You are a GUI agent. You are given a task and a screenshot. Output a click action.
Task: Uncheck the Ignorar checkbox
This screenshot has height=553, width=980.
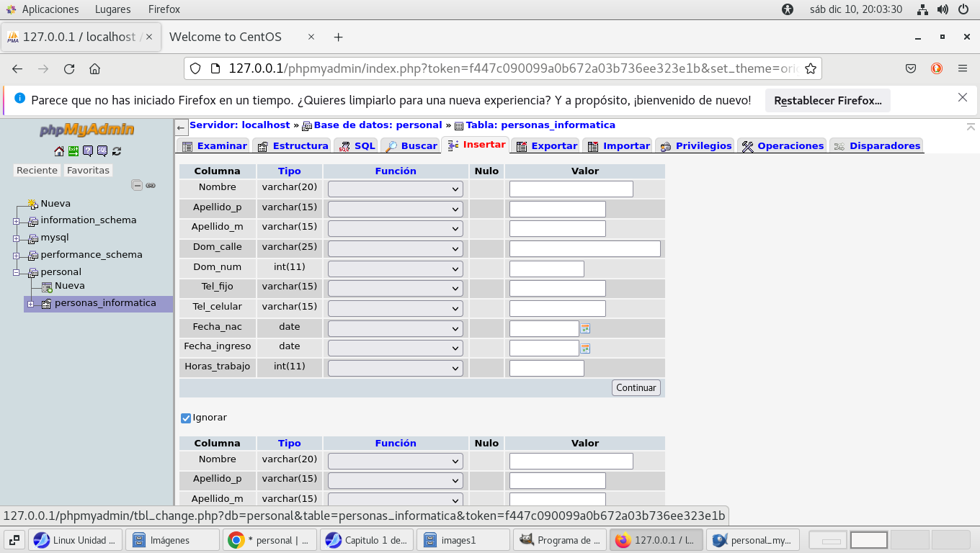click(186, 418)
